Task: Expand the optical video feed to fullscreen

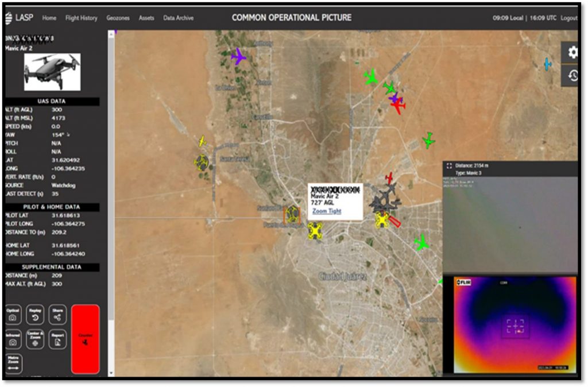Action: pos(449,165)
